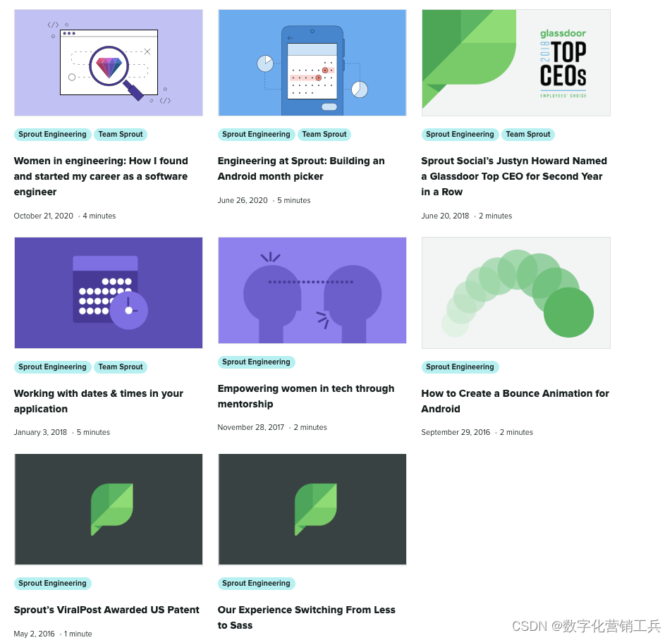Click the 'September 29, 2016' date text

456,432
